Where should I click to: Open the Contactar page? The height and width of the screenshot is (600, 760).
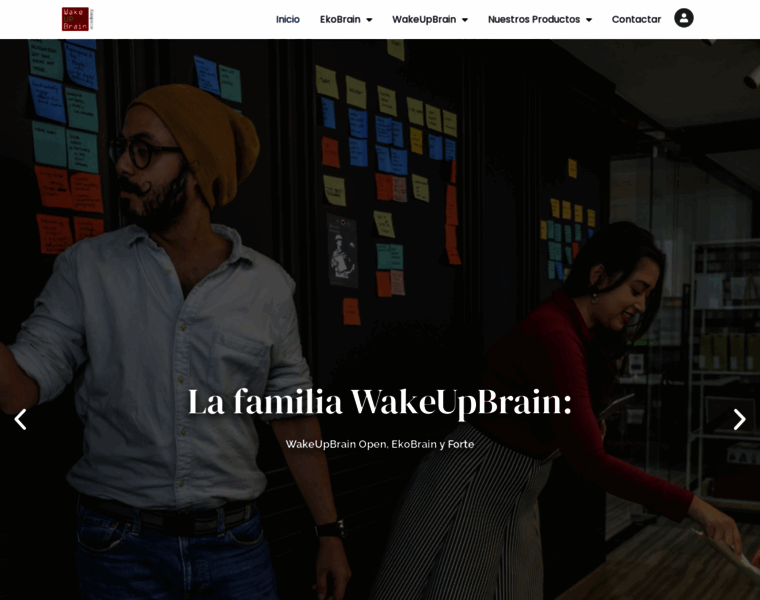pos(636,19)
